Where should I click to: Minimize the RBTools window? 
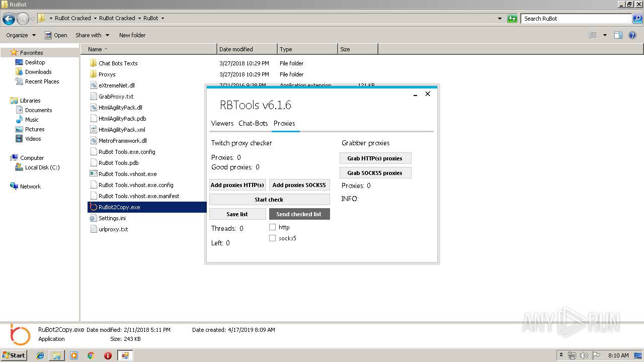coord(416,95)
